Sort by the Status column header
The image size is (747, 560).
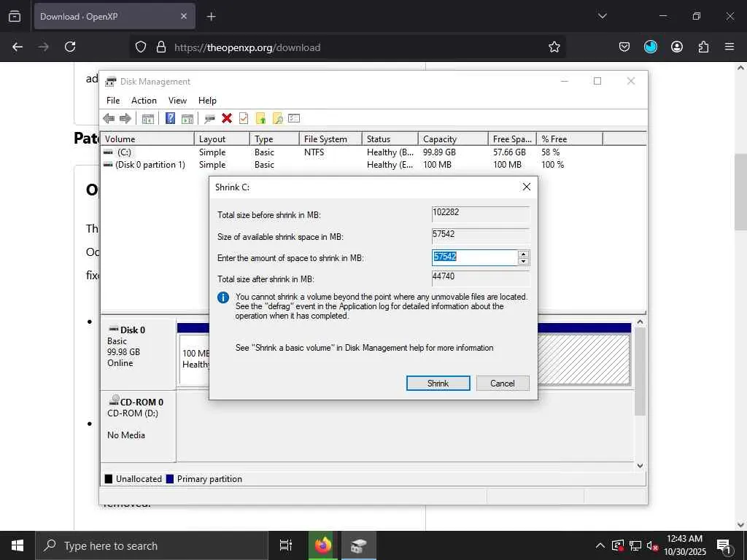[x=390, y=139]
